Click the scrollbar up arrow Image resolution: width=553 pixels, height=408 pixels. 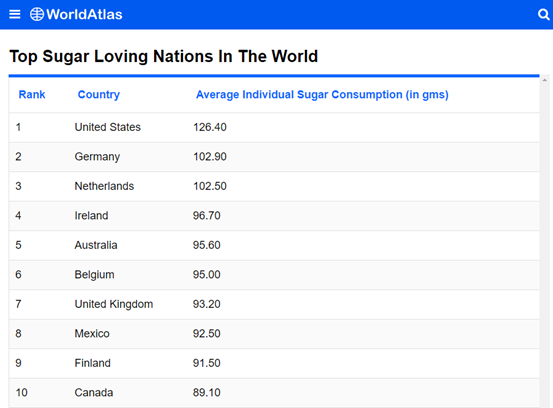545,80
